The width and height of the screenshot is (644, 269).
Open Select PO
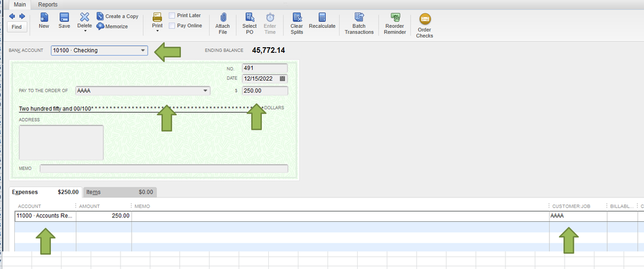coord(249,23)
